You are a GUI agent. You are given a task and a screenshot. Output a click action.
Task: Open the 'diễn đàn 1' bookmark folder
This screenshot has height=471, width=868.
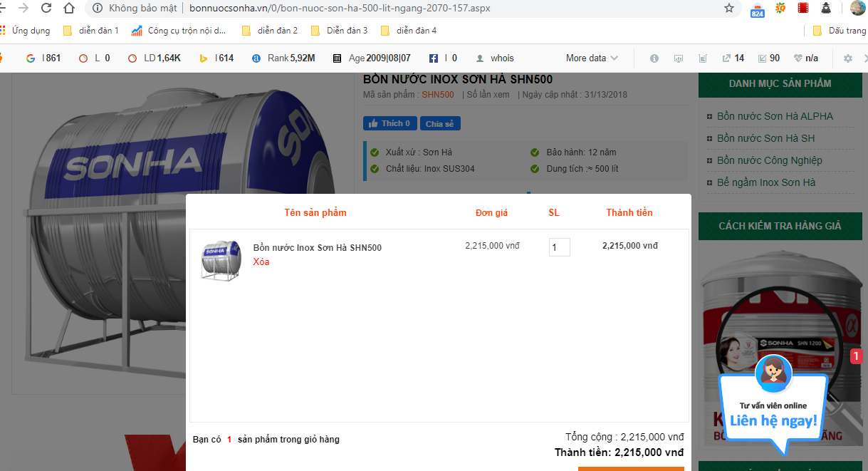pos(91,31)
